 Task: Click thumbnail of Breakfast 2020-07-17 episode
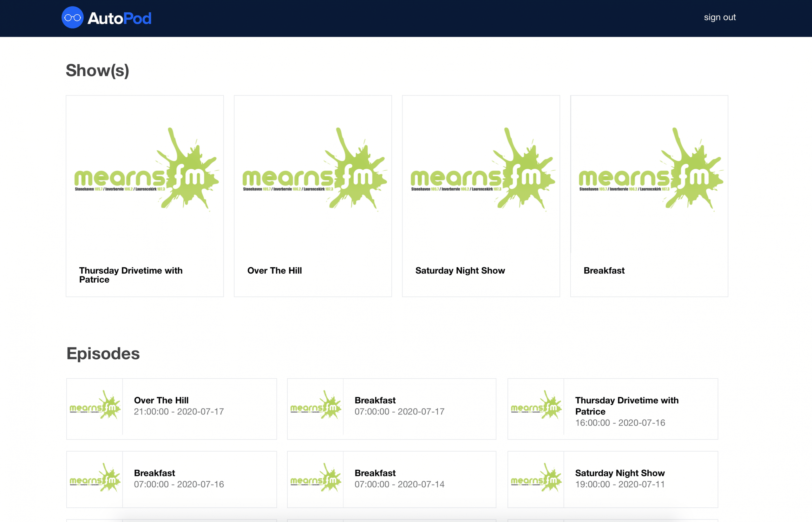point(315,407)
